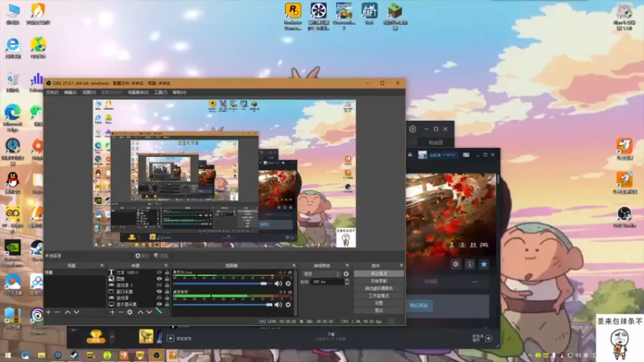Move source down with arrow icon
This screenshot has height=362, width=644.
point(149,312)
